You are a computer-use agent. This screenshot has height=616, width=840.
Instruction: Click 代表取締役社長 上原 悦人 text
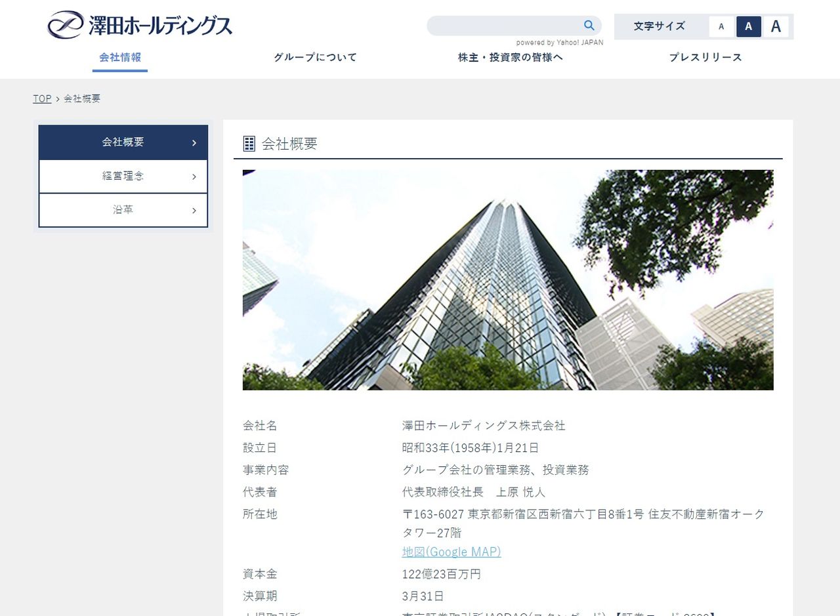coord(474,493)
